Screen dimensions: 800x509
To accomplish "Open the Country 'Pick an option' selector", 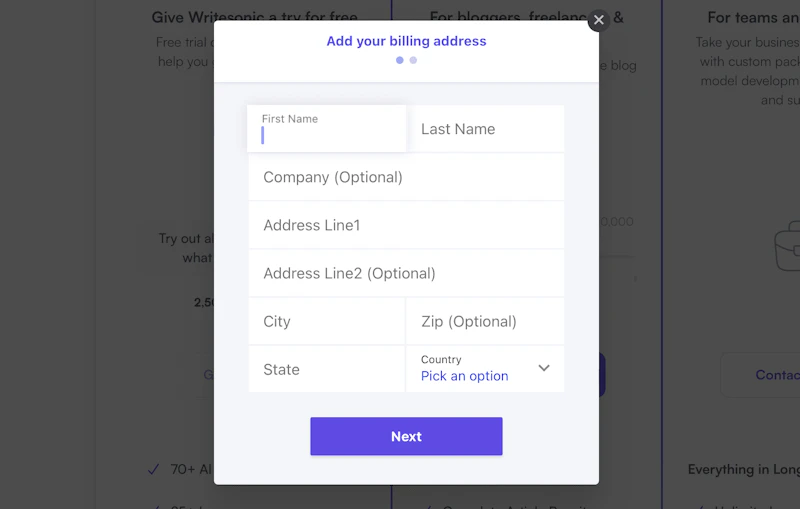I will [465, 376].
